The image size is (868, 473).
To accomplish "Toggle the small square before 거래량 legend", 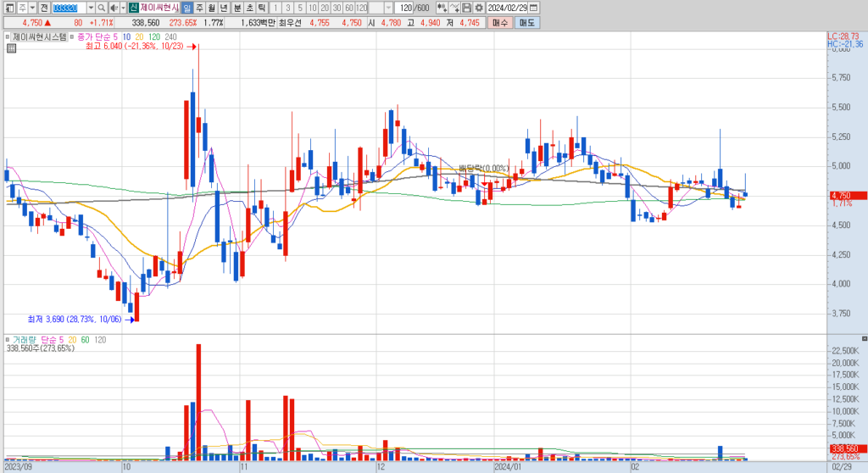I will [x=7, y=340].
